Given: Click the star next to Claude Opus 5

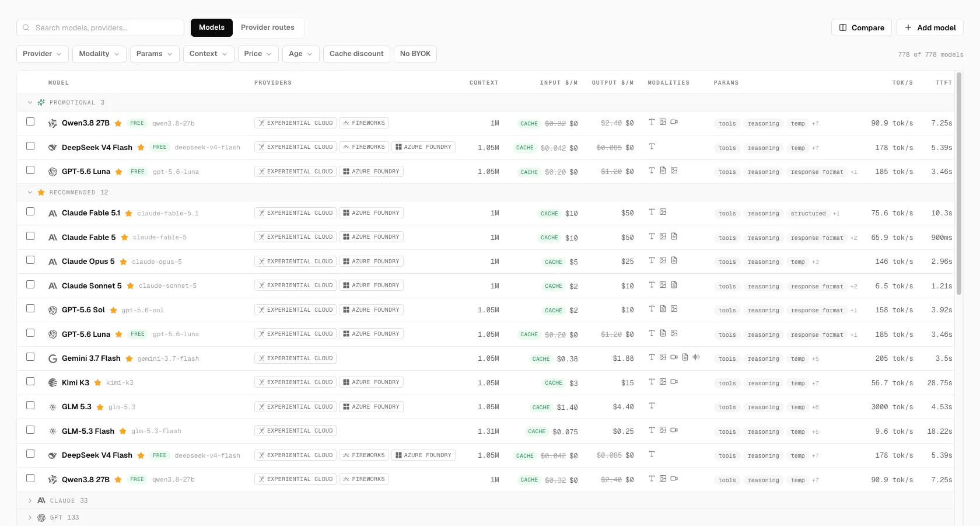Looking at the screenshot, I should (x=123, y=262).
